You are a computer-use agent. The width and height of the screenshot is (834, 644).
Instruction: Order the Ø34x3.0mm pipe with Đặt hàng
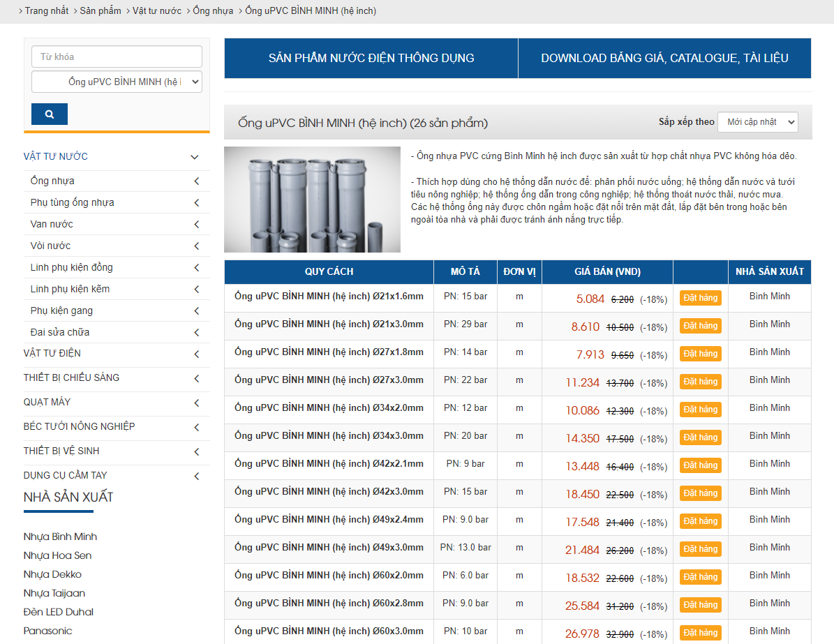[x=701, y=437]
